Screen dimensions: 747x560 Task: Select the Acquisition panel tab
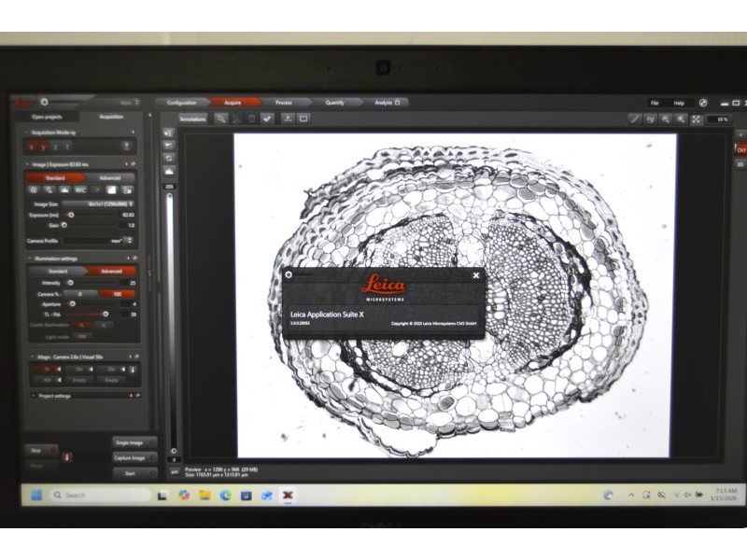coord(111,117)
